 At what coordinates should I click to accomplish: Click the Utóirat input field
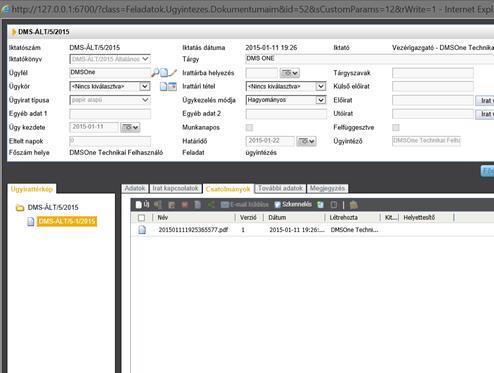433,114
